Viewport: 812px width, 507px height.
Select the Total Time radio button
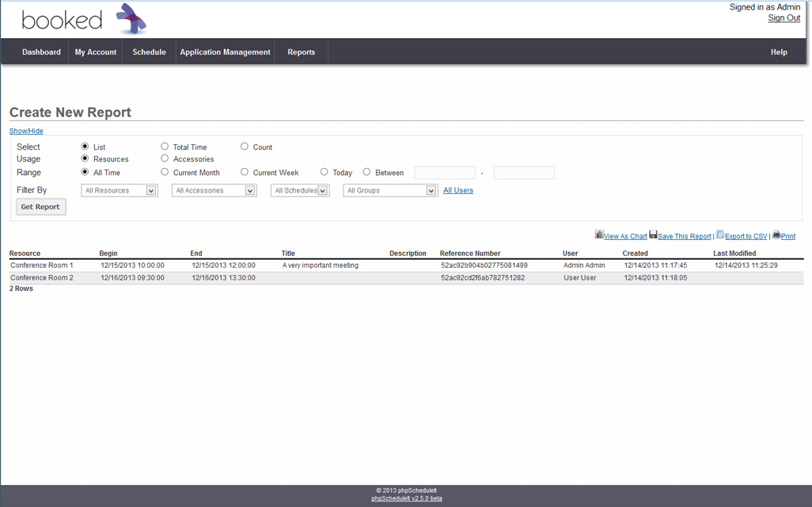pos(165,147)
